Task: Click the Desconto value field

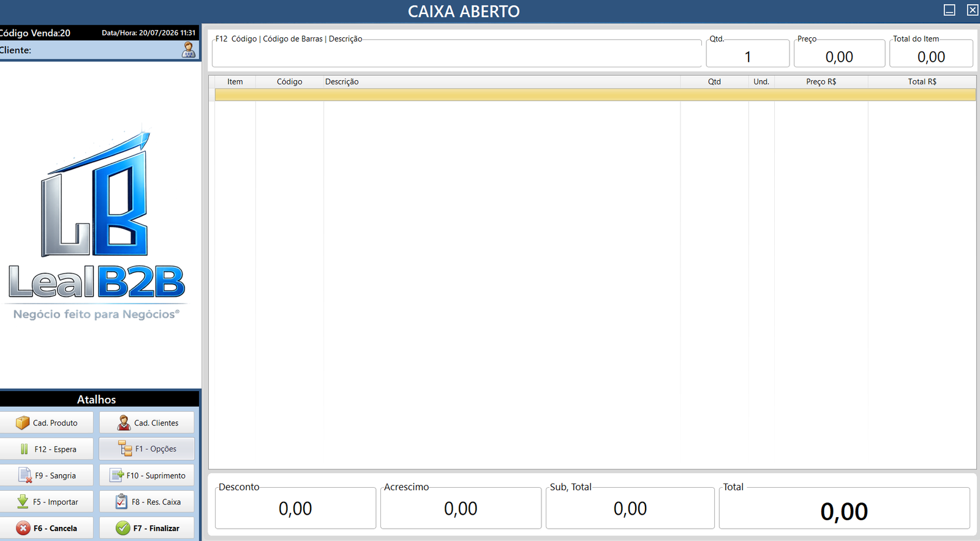Action: point(295,509)
